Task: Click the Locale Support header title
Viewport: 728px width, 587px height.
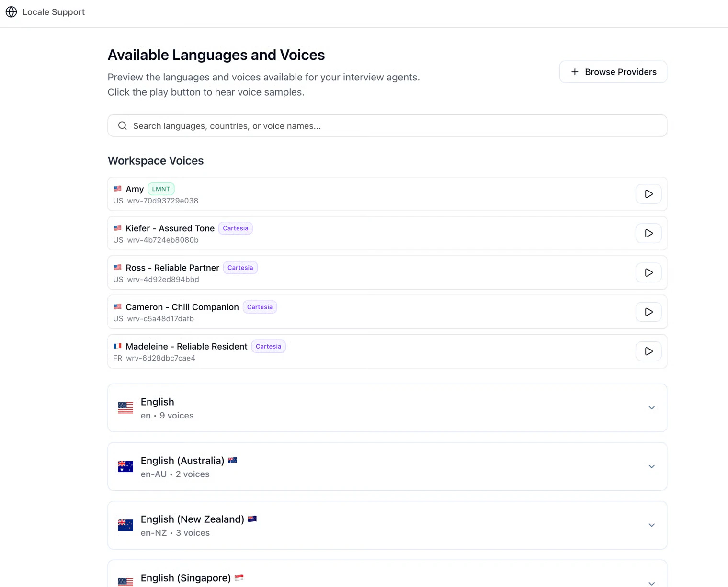Action: [x=54, y=12]
